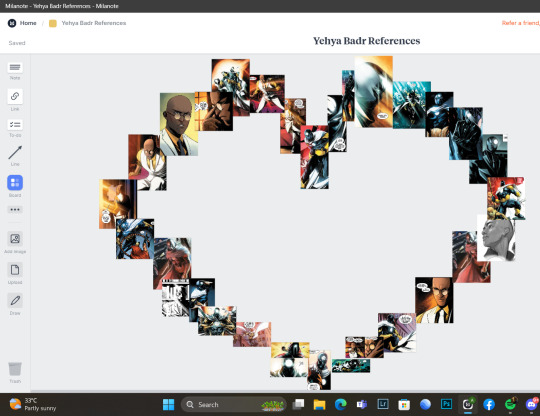Viewport: 540px width, 416px height.
Task: Open Yehya Badr References breadcrumb
Action: pos(94,23)
